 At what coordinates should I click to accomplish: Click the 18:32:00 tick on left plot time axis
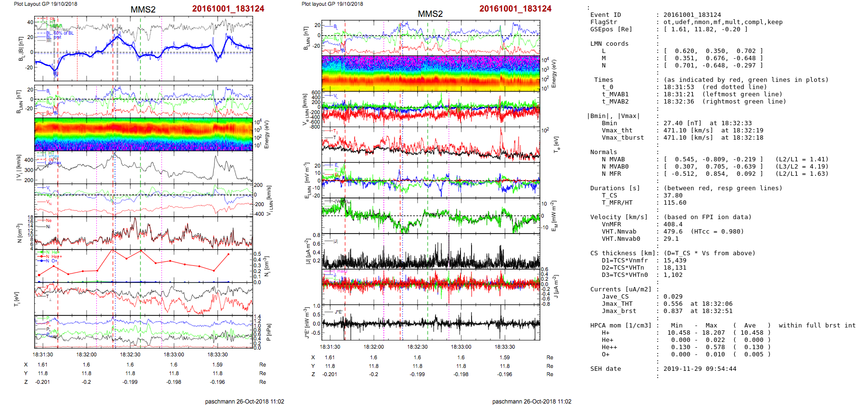click(86, 354)
